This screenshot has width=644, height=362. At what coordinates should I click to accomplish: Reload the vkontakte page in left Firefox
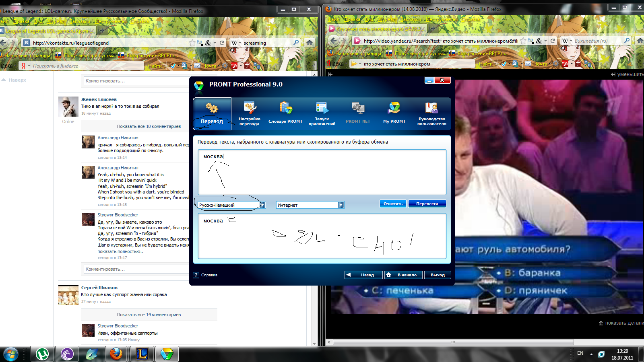coord(222,43)
